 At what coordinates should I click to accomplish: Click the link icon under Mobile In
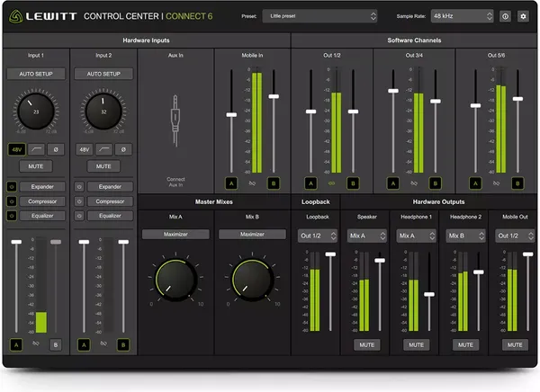[253, 183]
